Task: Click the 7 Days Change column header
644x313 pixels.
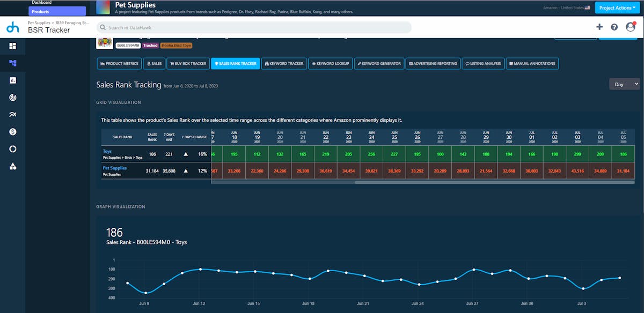Action: (x=194, y=137)
